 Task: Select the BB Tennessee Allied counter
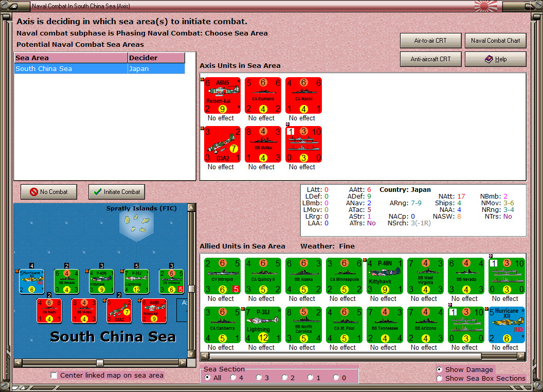(x=385, y=325)
